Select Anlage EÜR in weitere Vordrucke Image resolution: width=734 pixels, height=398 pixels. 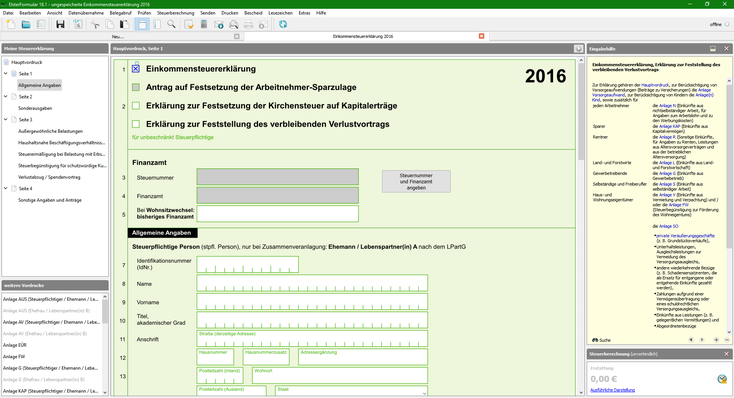click(15, 345)
